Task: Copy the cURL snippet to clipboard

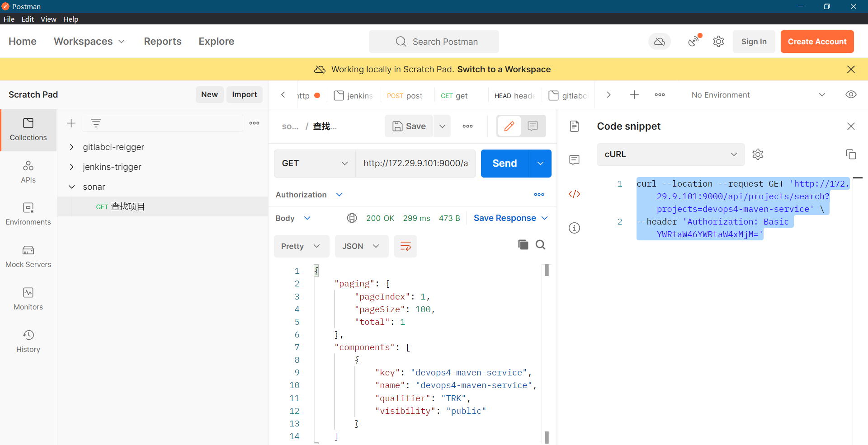Action: point(851,155)
